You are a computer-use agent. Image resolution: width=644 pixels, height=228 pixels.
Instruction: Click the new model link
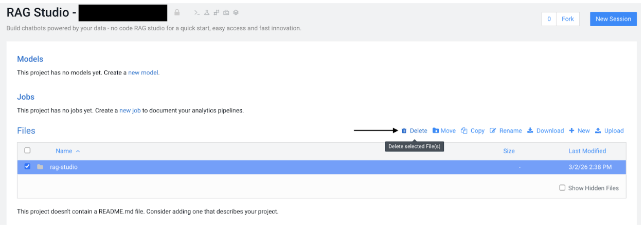pyautogui.click(x=144, y=73)
